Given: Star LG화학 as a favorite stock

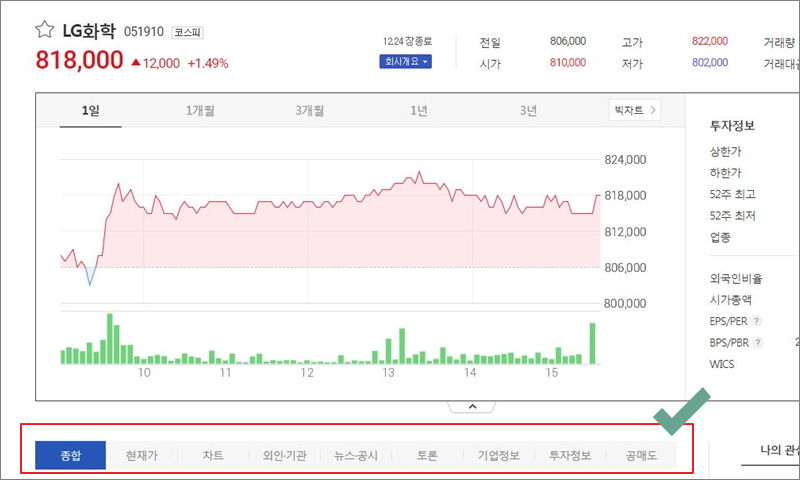Looking at the screenshot, I should pyautogui.click(x=44, y=30).
